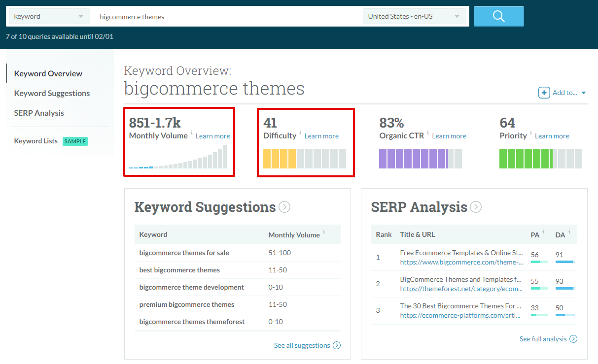The image size is (598, 364).
Task: Click 'The 30 Best Bigcommerce Themes For...' title
Action: pyautogui.click(x=461, y=306)
